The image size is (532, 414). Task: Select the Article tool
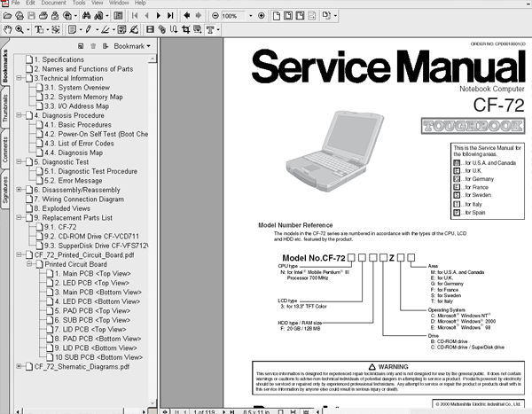(x=174, y=30)
